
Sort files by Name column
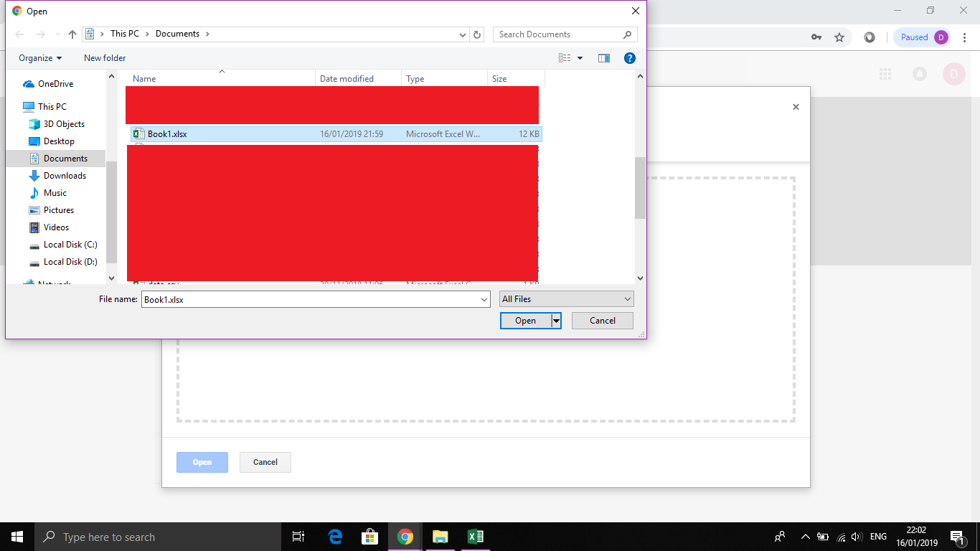222,79
